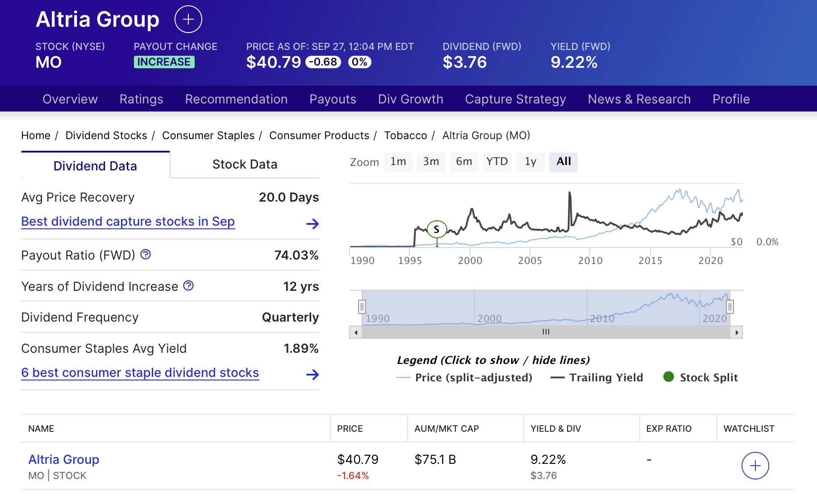Switch to the Dividend Data tab
The height and width of the screenshot is (504, 817).
(95, 165)
